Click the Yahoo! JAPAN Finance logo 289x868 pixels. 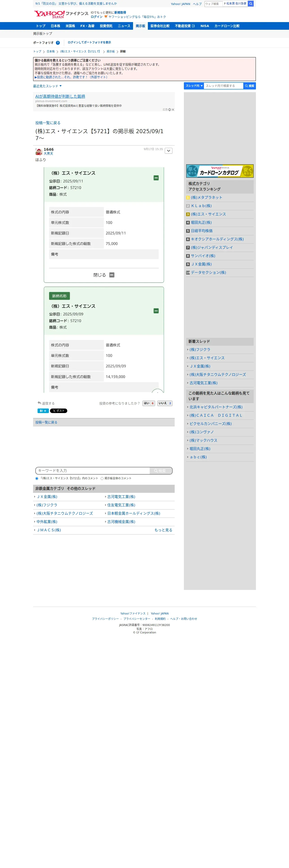pos(61,14)
